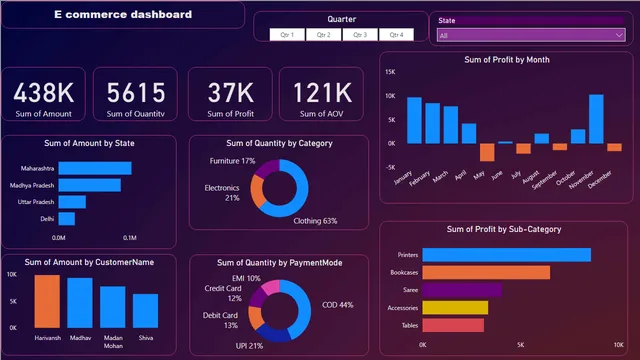Select the Bookcases sub-category bar
This screenshot has height=360, width=640.
tap(486, 273)
